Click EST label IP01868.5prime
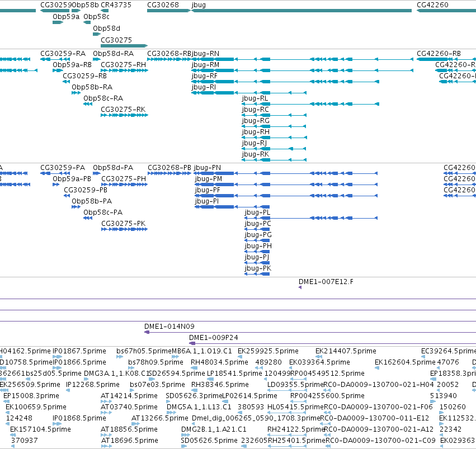This screenshot has width=476, height=449. click(79, 418)
